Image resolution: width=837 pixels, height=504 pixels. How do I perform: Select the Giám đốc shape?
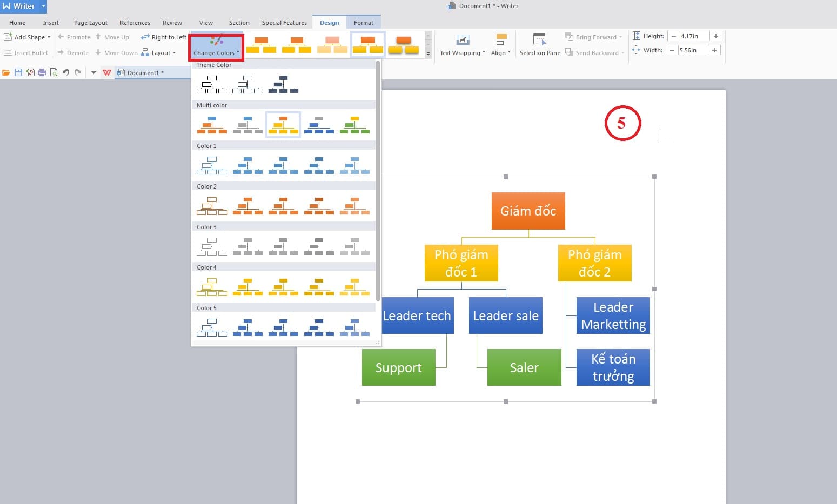tap(528, 211)
